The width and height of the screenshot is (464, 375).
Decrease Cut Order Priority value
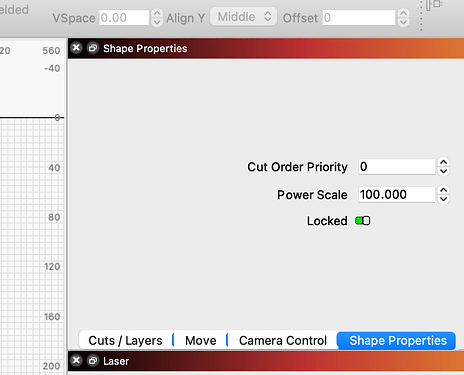(x=443, y=171)
